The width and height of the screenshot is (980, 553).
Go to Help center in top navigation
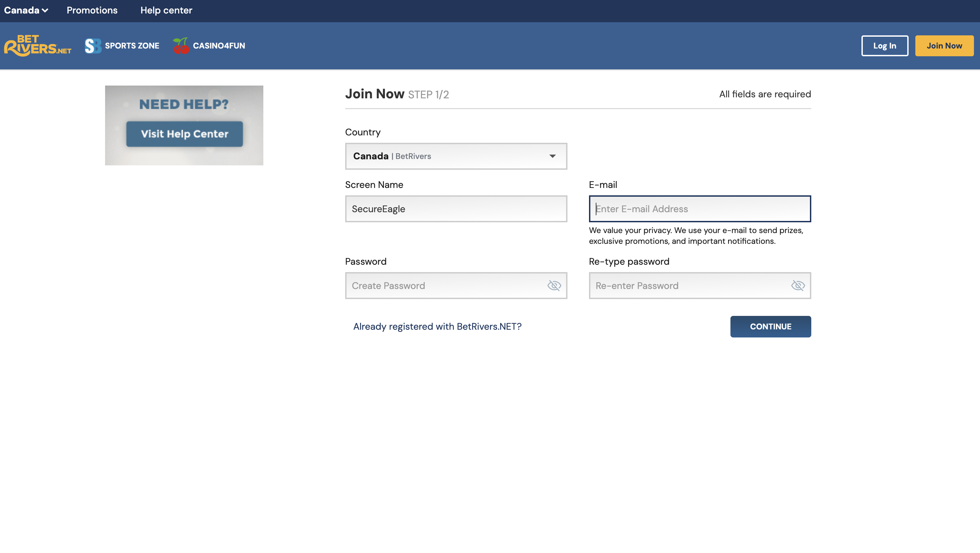(x=166, y=10)
